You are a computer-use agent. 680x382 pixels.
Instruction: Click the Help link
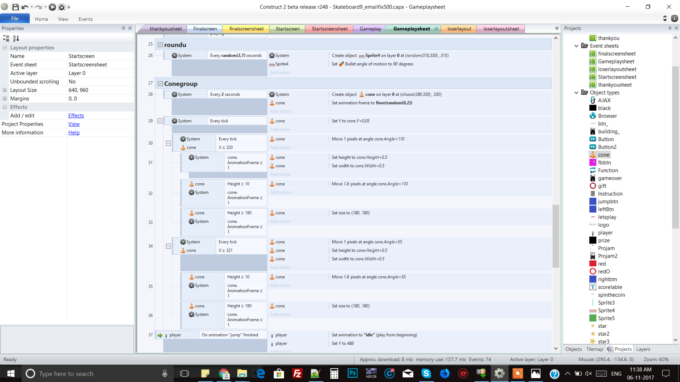tap(74, 133)
